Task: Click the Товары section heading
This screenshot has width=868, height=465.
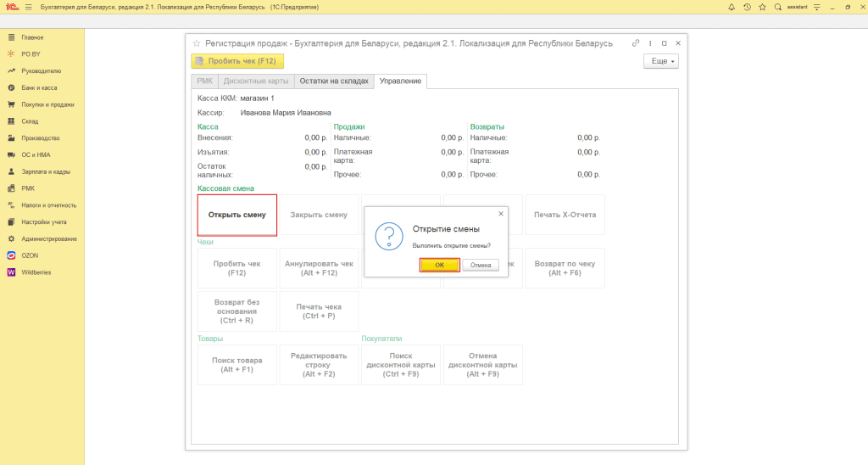Action: 210,339
